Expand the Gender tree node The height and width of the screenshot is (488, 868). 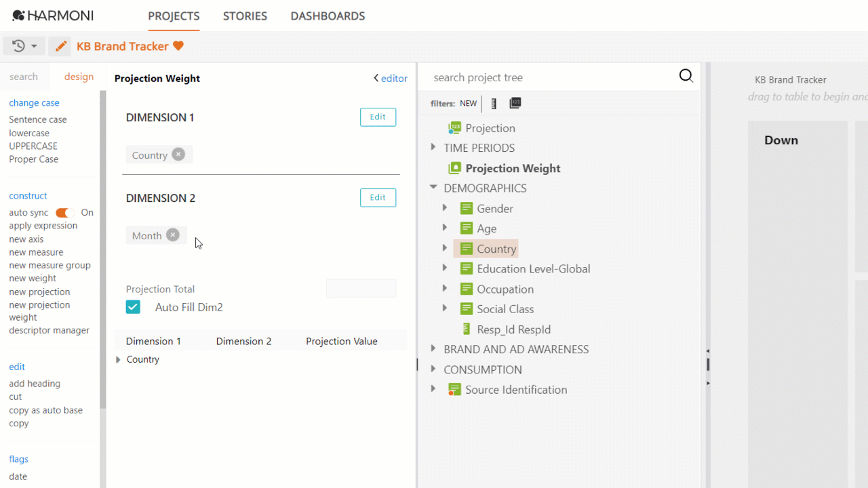point(445,208)
